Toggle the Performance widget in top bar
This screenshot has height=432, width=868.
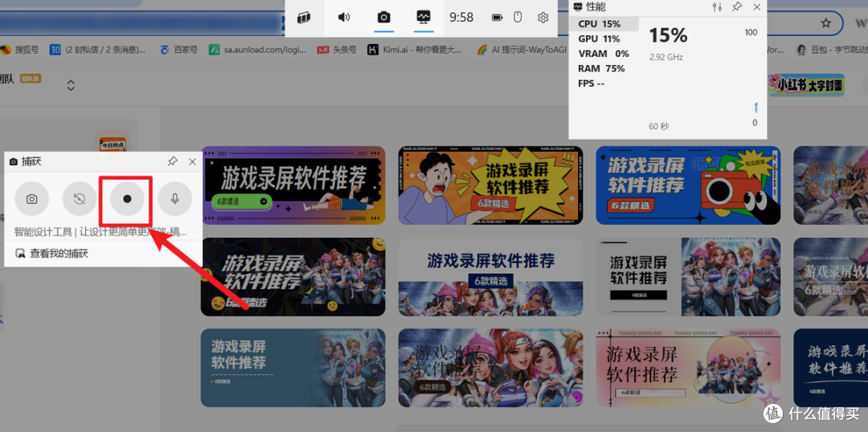[424, 17]
